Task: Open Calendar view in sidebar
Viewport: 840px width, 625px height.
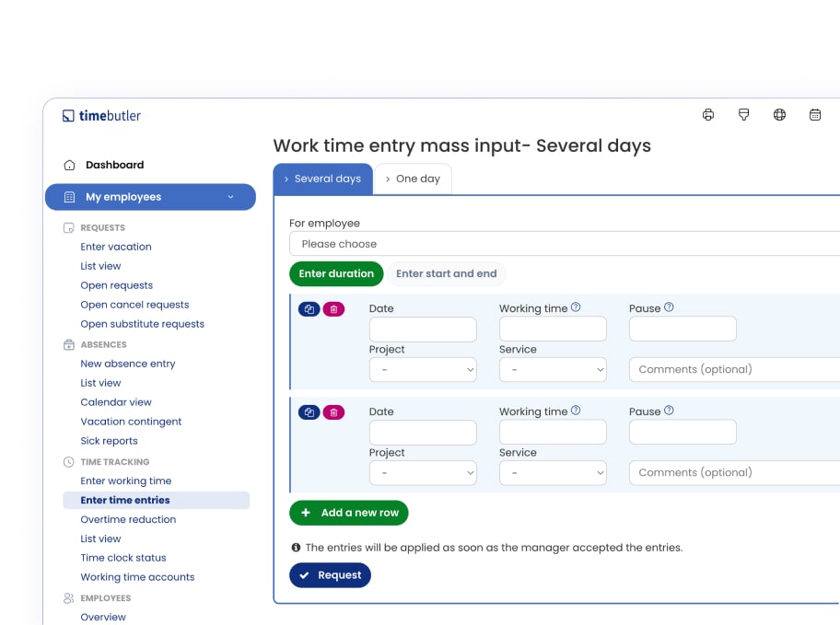Action: tap(116, 402)
